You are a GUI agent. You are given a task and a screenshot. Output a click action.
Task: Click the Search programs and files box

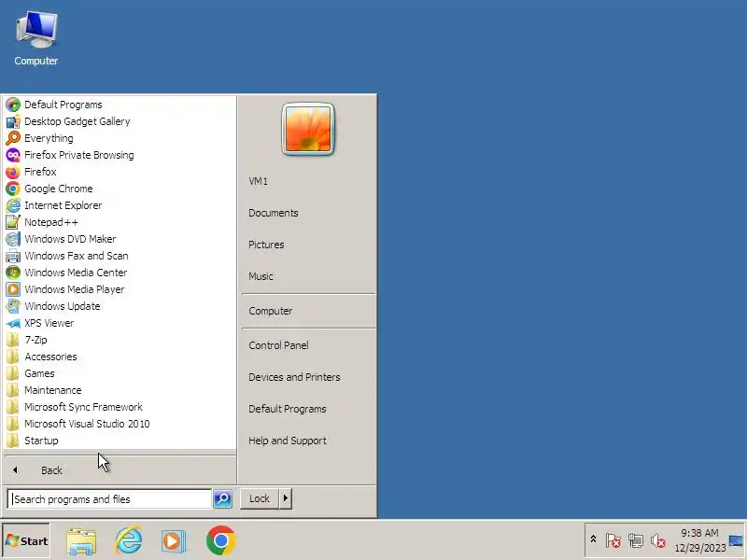109,499
